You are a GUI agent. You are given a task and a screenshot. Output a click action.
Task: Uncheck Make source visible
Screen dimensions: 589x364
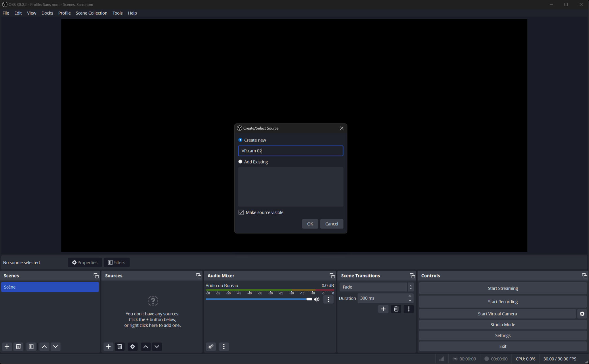click(x=241, y=212)
